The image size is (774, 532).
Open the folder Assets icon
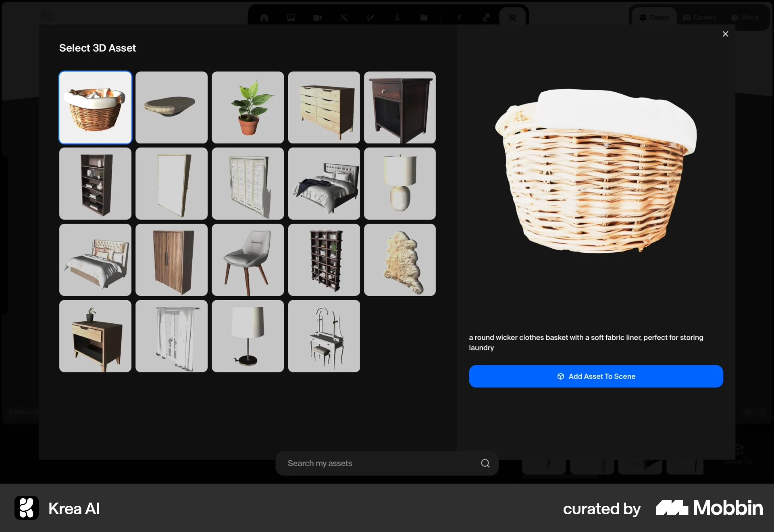click(x=424, y=18)
